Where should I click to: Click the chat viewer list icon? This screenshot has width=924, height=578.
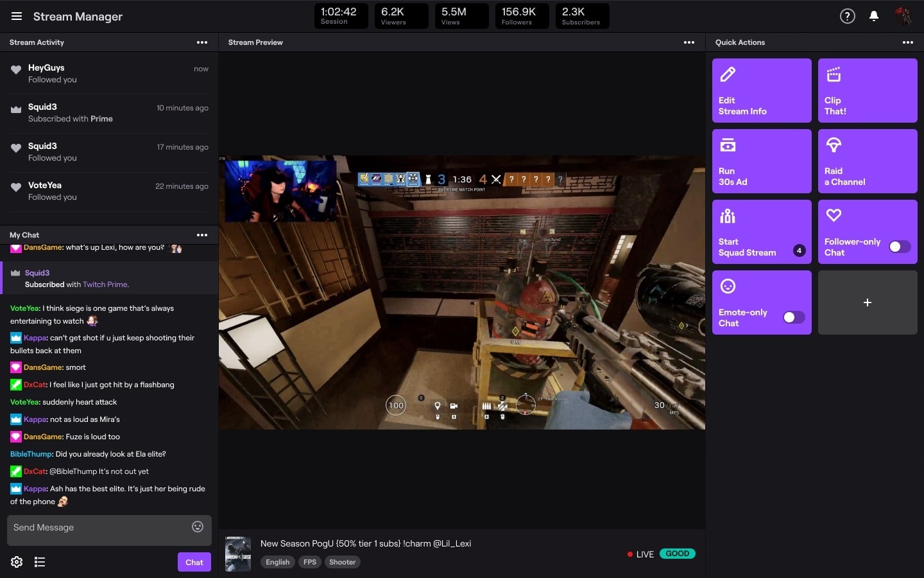pos(40,562)
